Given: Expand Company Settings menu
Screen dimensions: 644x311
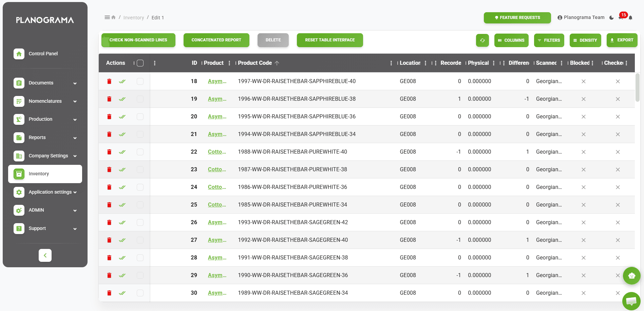Looking at the screenshot, I should pyautogui.click(x=45, y=156).
